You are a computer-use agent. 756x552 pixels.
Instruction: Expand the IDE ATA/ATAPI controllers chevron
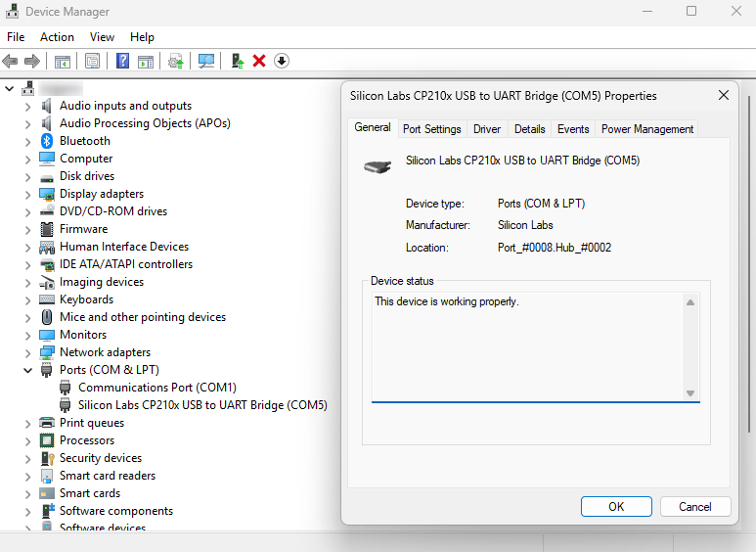pos(28,264)
